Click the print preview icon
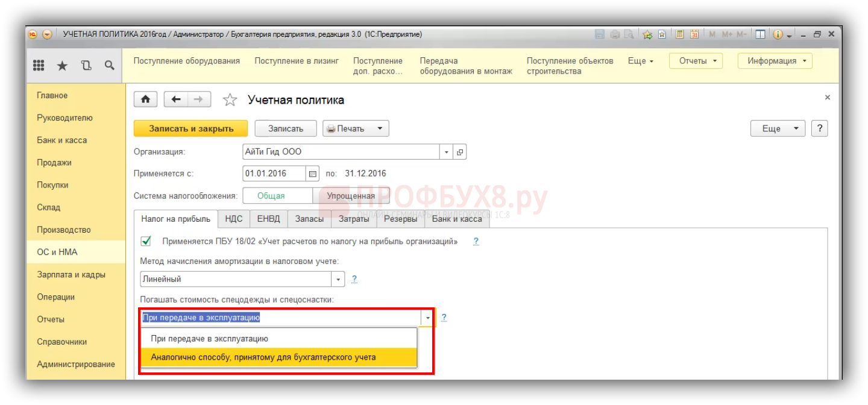 pyautogui.click(x=629, y=34)
